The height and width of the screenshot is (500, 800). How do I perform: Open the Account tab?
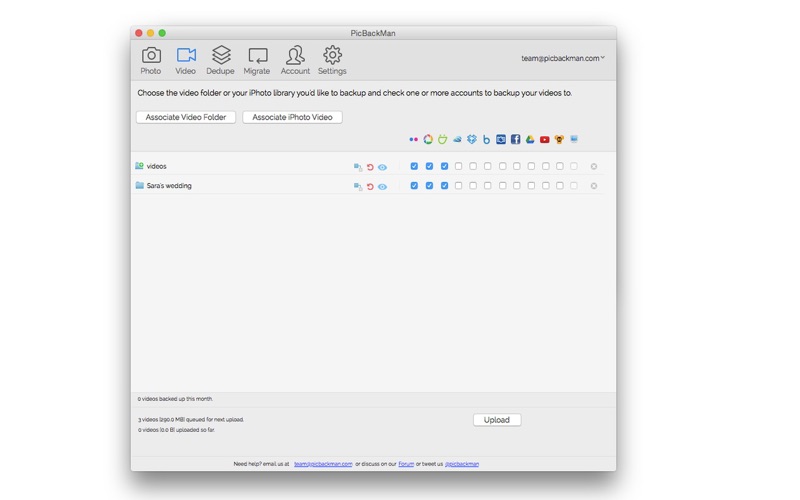(x=295, y=60)
